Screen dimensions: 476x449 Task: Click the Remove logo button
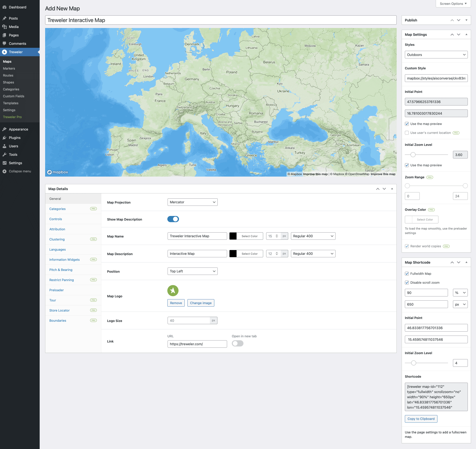[176, 303]
